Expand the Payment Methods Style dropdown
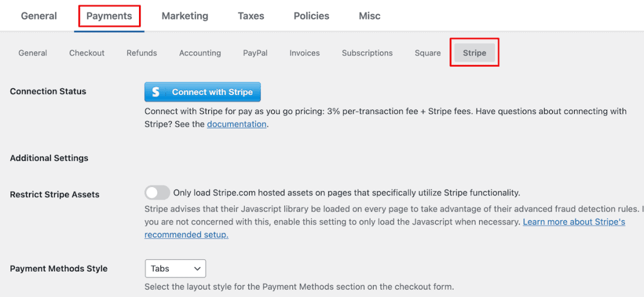 [x=175, y=269]
